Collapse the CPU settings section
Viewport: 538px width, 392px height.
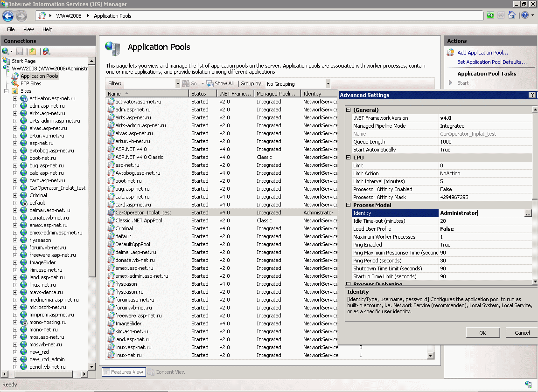pos(348,158)
